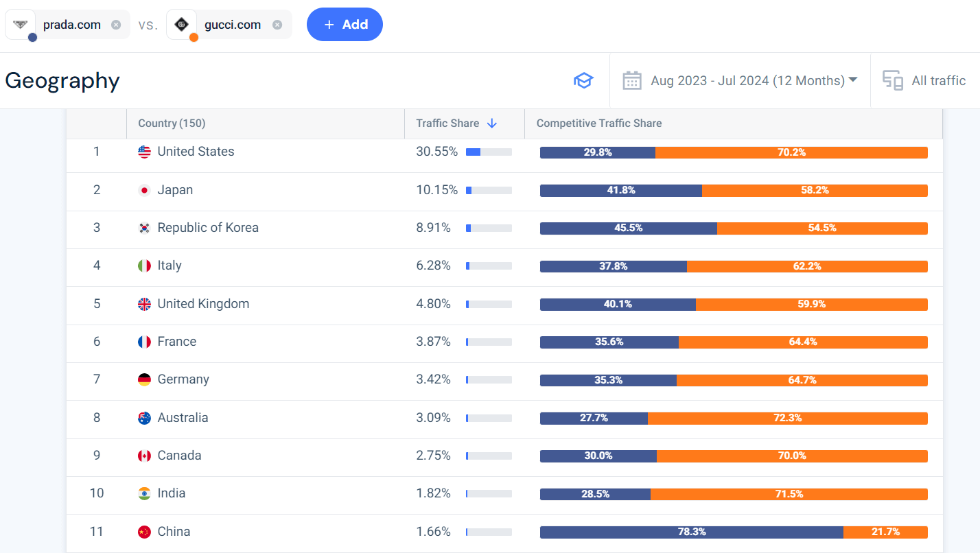Select the Australia country name
The height and width of the screenshot is (553, 980).
(x=183, y=418)
